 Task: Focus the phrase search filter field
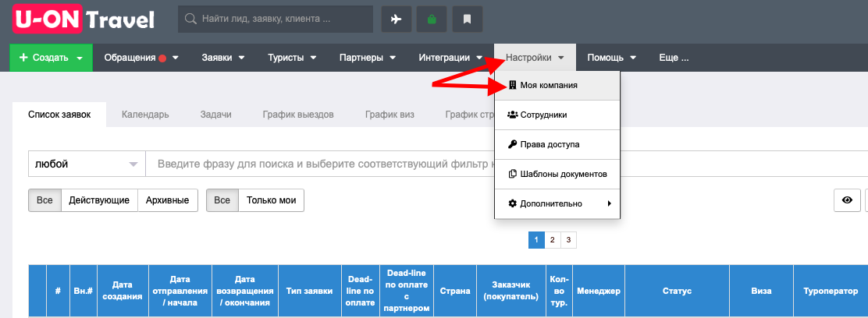pyautogui.click(x=507, y=164)
